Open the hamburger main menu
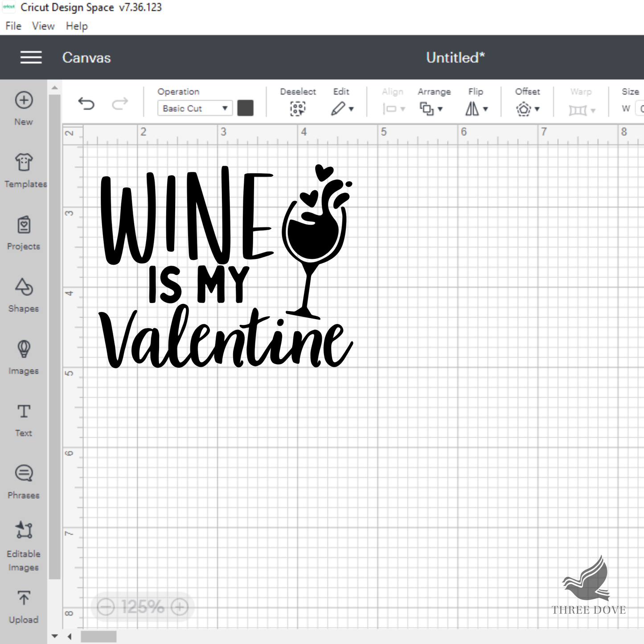This screenshot has height=644, width=644. [x=31, y=57]
